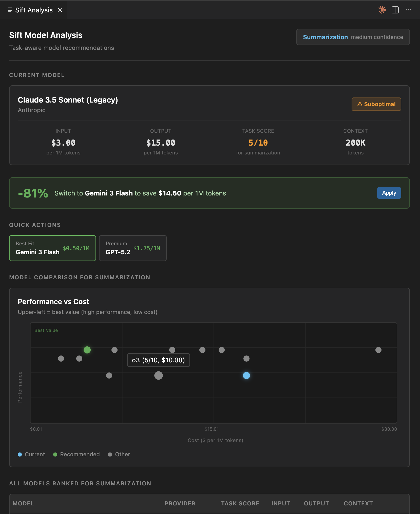Click the 5/10 task score value
This screenshot has height=514, width=420.
point(258,143)
